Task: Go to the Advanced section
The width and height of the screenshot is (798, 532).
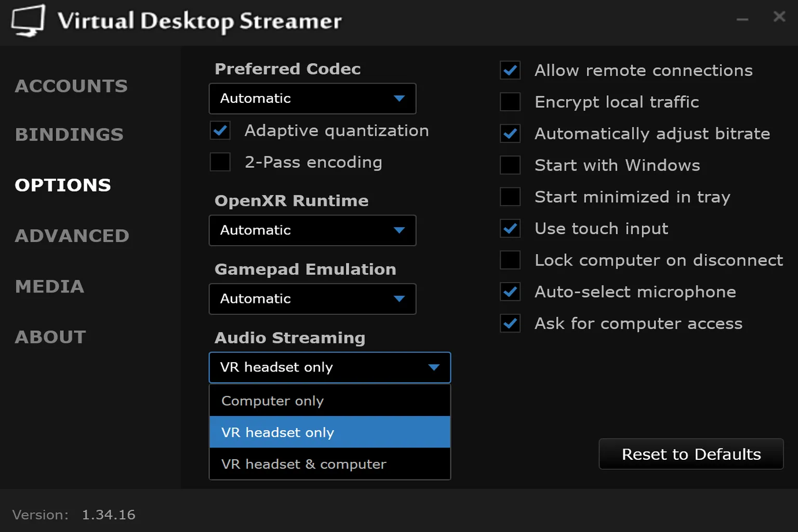Action: [x=72, y=235]
